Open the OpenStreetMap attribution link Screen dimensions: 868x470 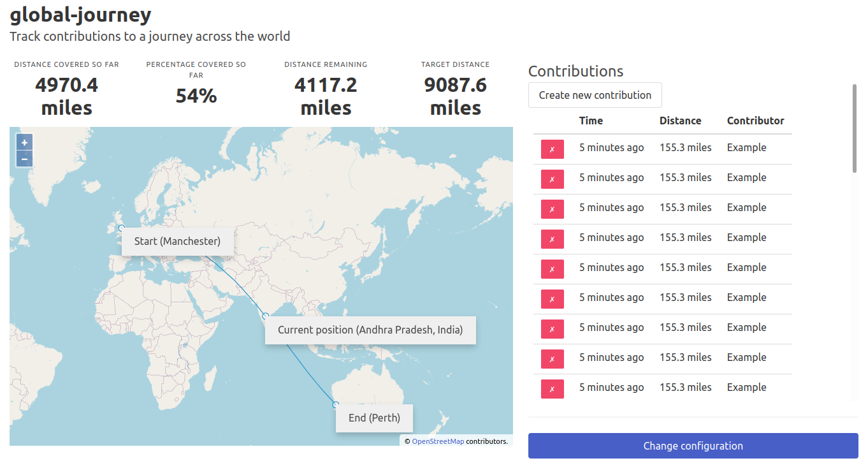438,441
